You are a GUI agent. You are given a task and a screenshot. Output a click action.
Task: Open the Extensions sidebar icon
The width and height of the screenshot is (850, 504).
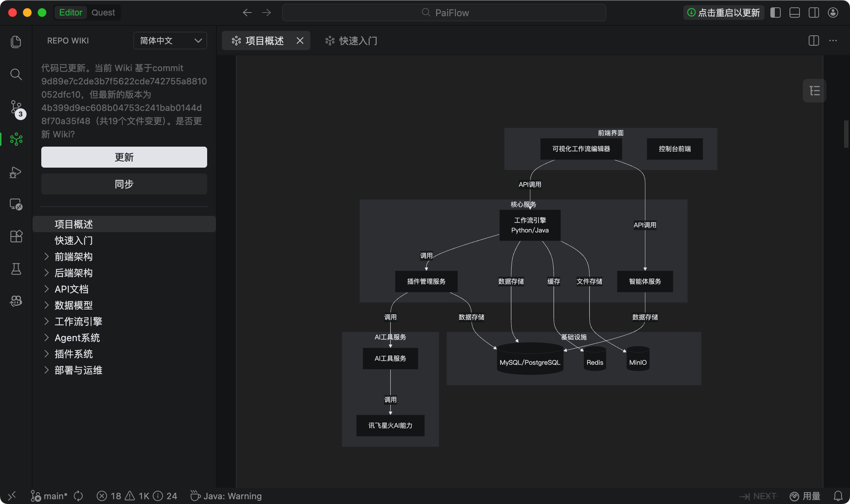point(16,236)
